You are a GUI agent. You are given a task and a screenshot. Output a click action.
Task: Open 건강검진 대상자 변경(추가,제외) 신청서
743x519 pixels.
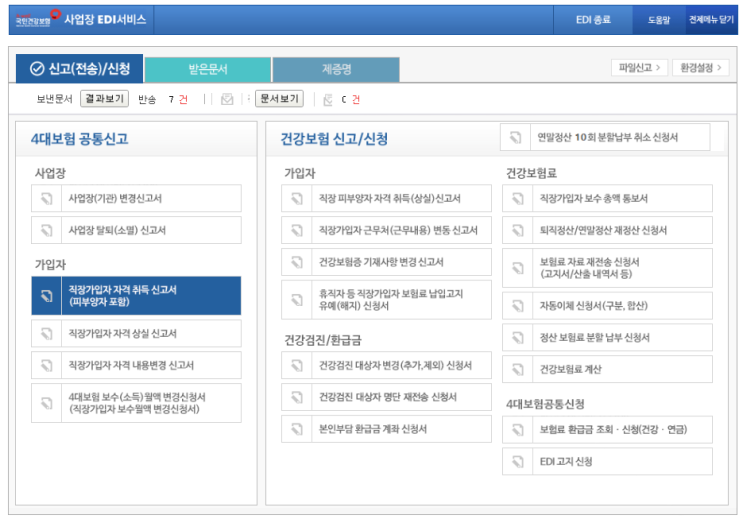click(x=386, y=365)
